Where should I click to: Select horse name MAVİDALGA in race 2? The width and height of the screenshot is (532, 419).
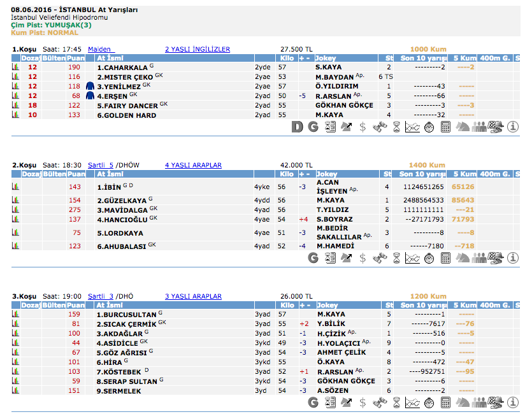[121, 209]
